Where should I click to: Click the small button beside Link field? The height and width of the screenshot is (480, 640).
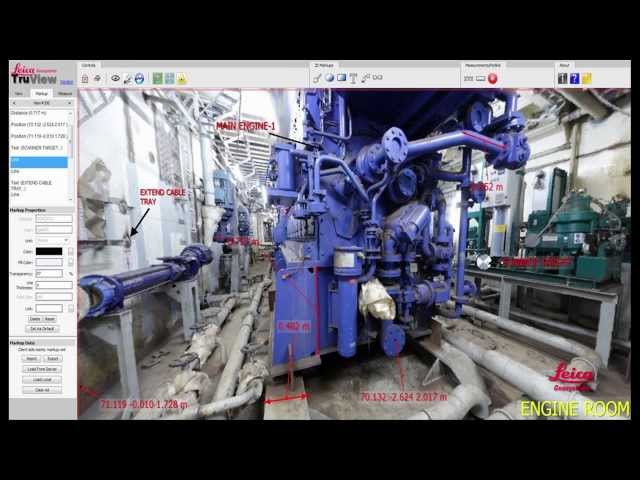click(71, 308)
